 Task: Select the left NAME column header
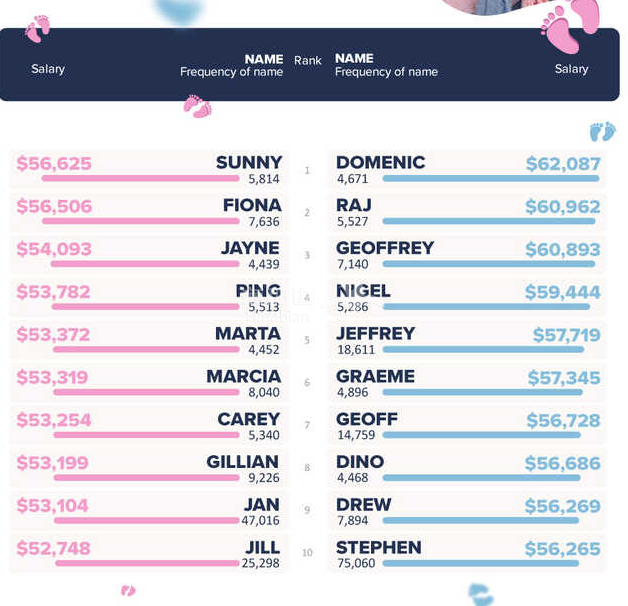[x=264, y=59]
